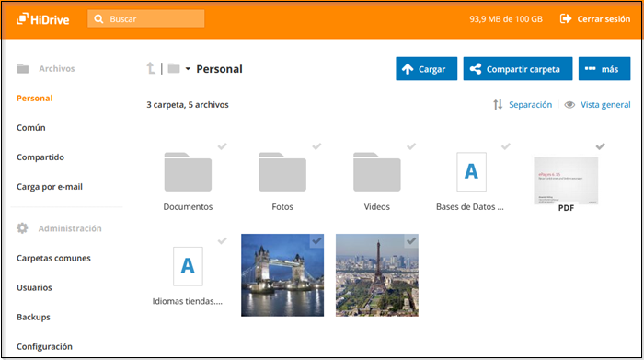Open the Idiomas tiendas document icon
The height and width of the screenshot is (360, 644).
coord(188,266)
